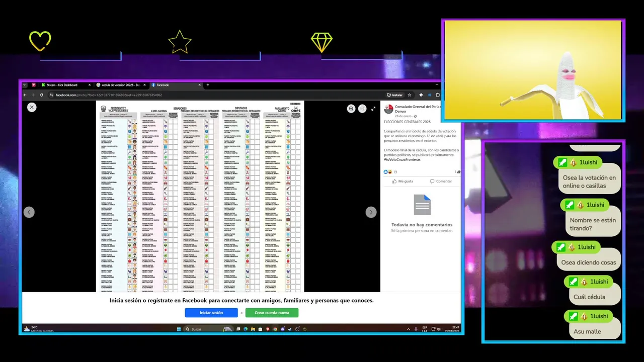The width and height of the screenshot is (644, 362).
Task: Click the Me gusta button
Action: tap(403, 181)
